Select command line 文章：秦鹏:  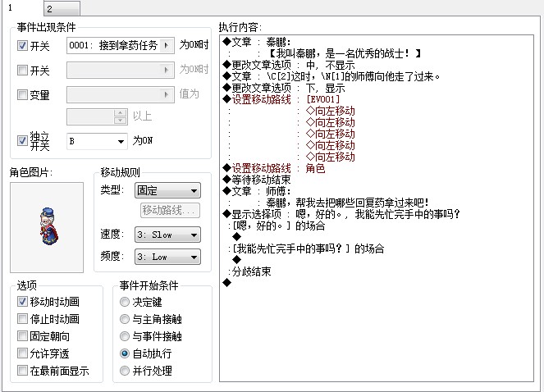[257, 42]
